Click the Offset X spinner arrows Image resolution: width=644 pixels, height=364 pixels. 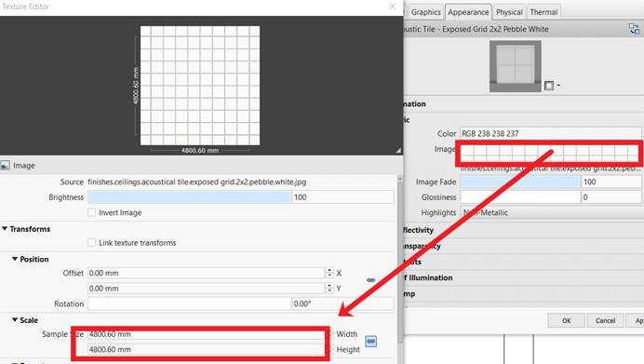[x=329, y=273]
